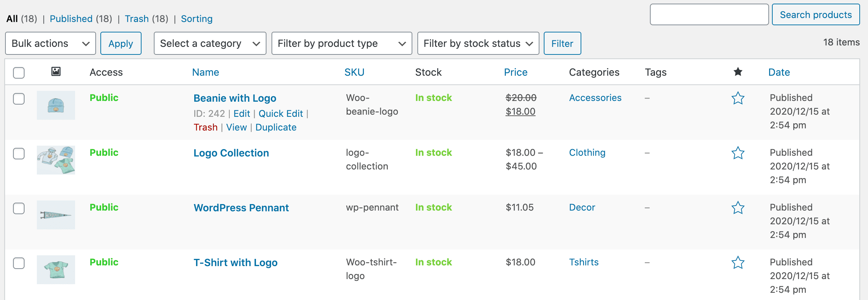868x300 pixels.
Task: Toggle featured star for WordPress Pennant
Action: [x=738, y=208]
